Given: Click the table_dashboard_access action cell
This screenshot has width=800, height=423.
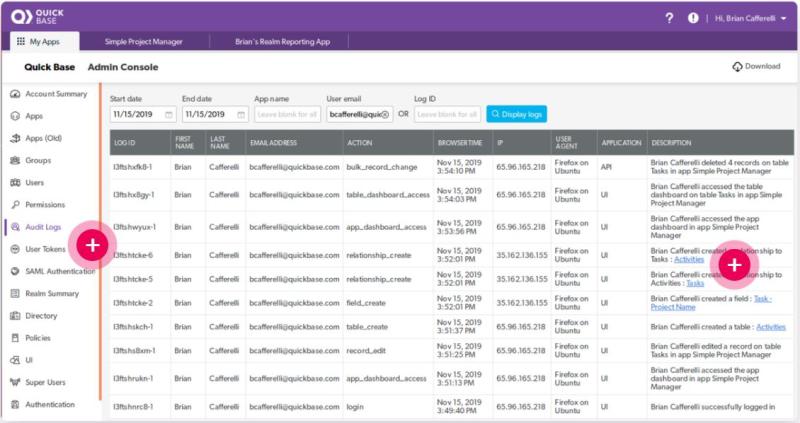Looking at the screenshot, I should click(x=388, y=195).
